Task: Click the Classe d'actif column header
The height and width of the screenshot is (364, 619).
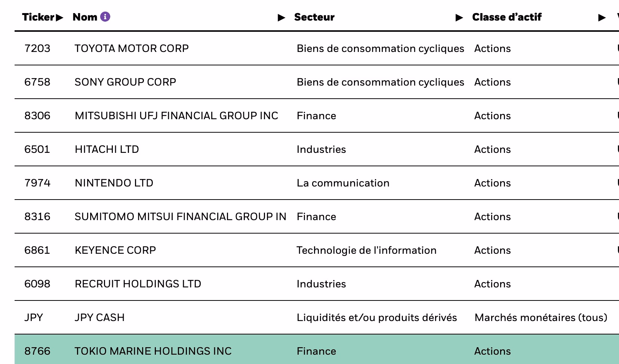Action: pyautogui.click(x=507, y=17)
